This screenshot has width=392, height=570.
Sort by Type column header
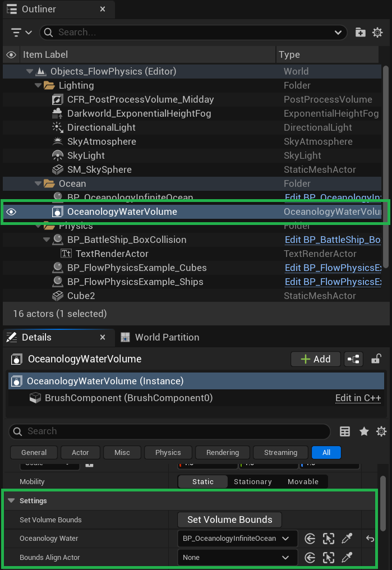tap(328, 54)
